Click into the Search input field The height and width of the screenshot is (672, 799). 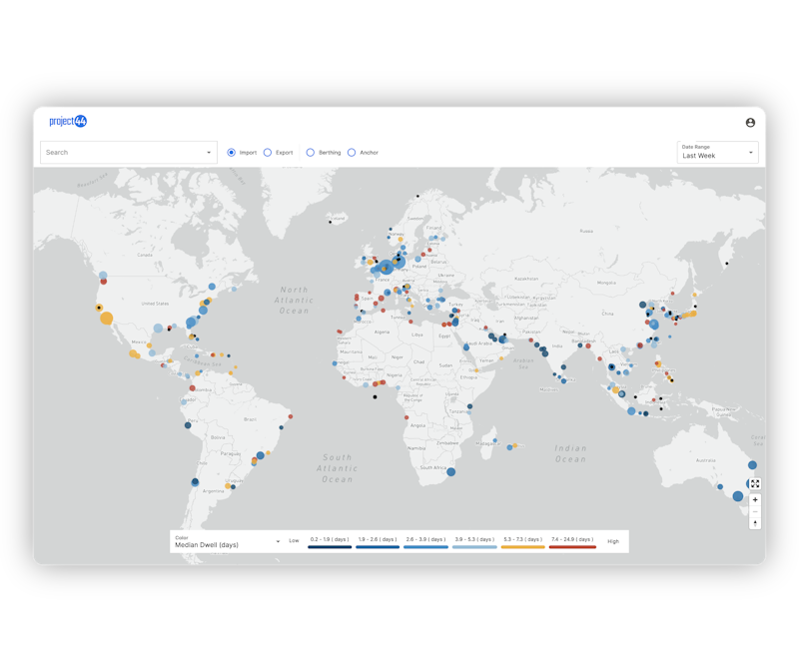(120, 153)
